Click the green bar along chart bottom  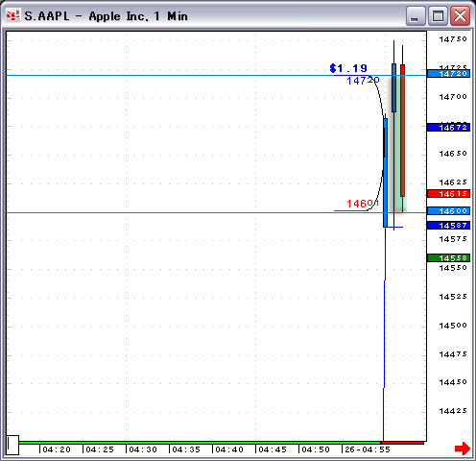click(x=200, y=443)
